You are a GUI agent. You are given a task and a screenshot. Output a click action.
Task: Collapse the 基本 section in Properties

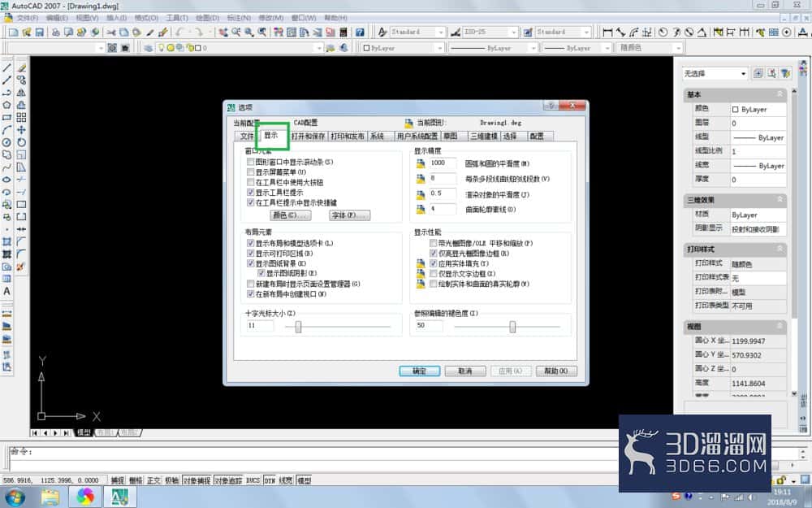[780, 94]
